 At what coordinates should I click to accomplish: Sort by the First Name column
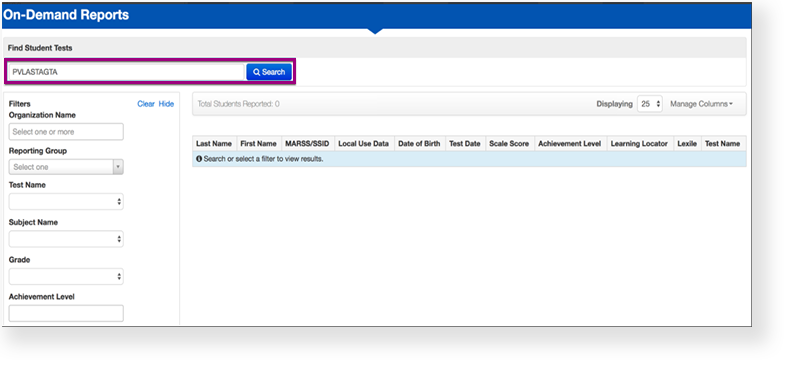[258, 144]
